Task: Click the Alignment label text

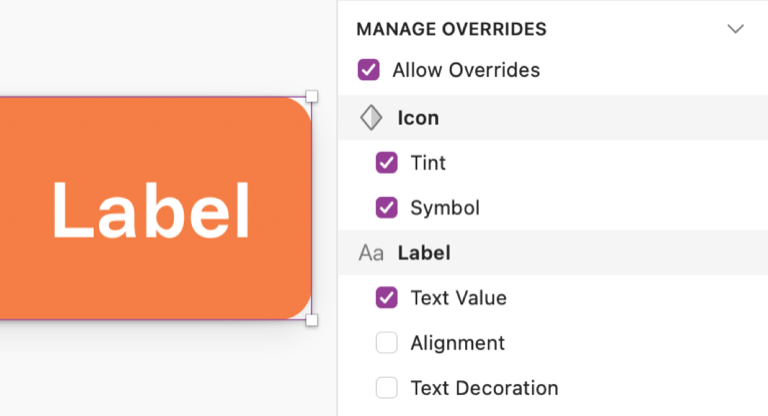Action: (x=457, y=343)
